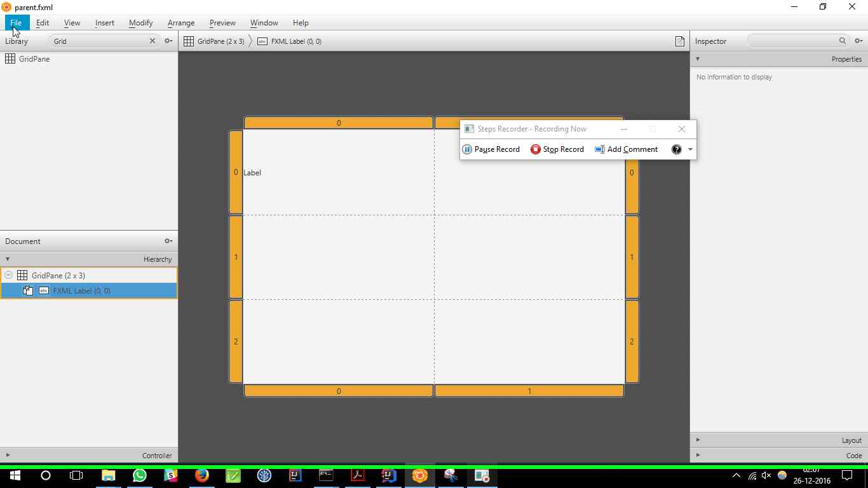Viewport: 868px width, 488px height.
Task: Open the message log page icon
Action: tap(680, 41)
